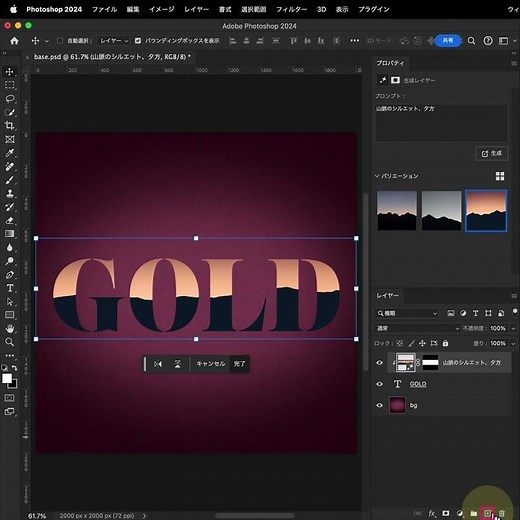This screenshot has width=520, height=520.
Task: Select the Hand tool
Action: click(9, 329)
